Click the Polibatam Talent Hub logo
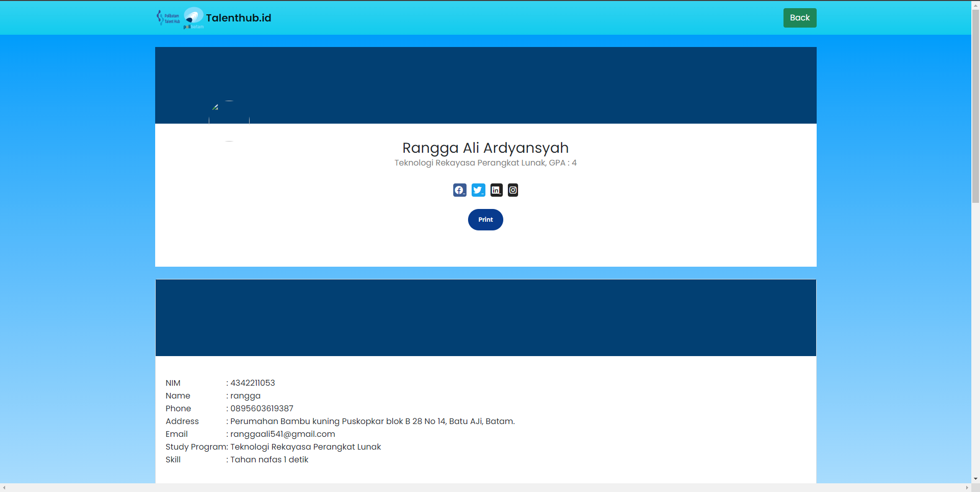Screen dimensions: 980x492 168,18
